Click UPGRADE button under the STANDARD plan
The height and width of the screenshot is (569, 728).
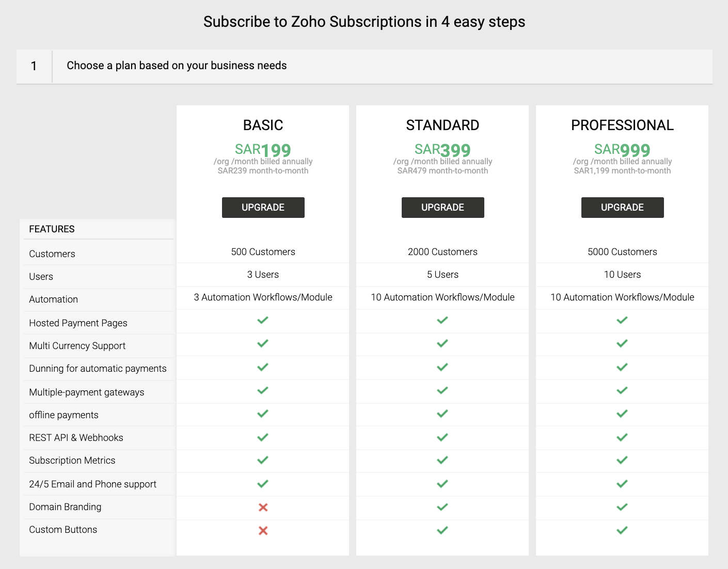[x=442, y=208]
